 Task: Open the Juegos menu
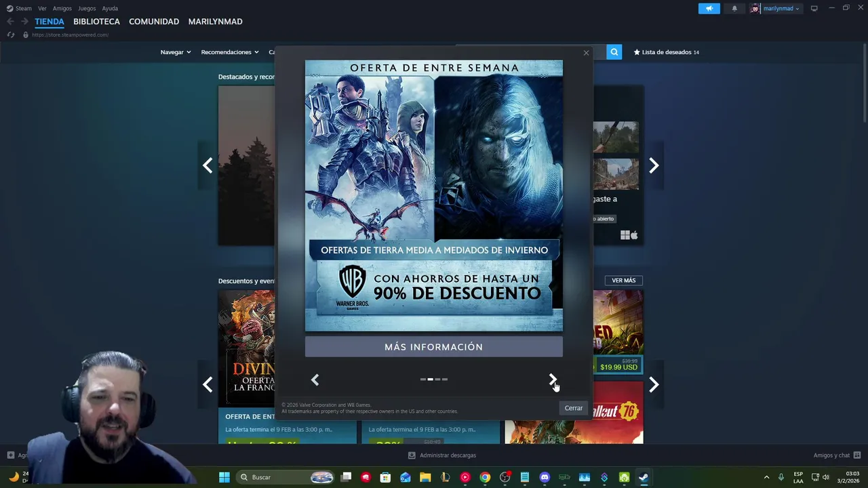click(x=87, y=8)
